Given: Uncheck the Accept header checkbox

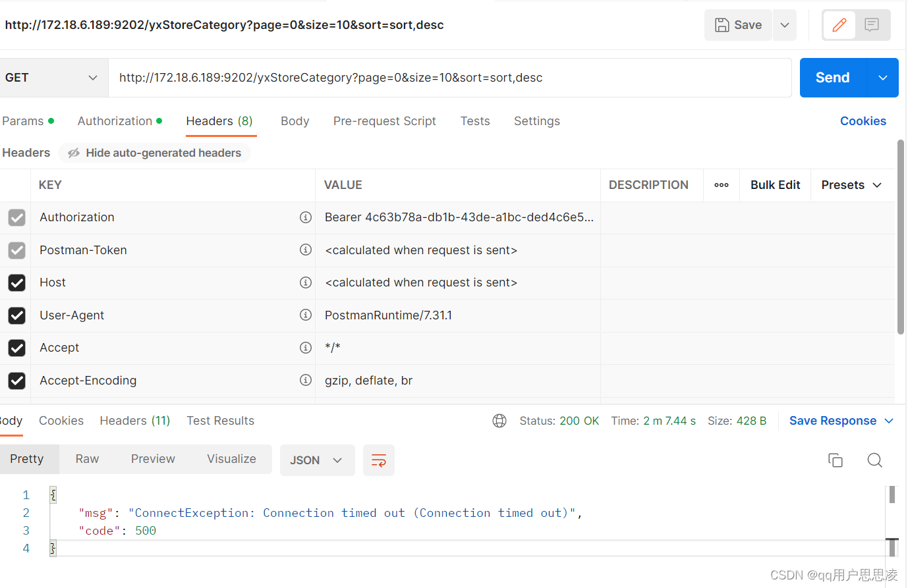Looking at the screenshot, I should tap(16, 348).
